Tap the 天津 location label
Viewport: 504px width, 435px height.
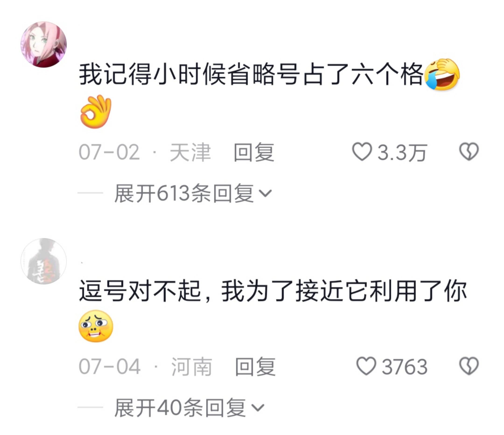pyautogui.click(x=190, y=153)
